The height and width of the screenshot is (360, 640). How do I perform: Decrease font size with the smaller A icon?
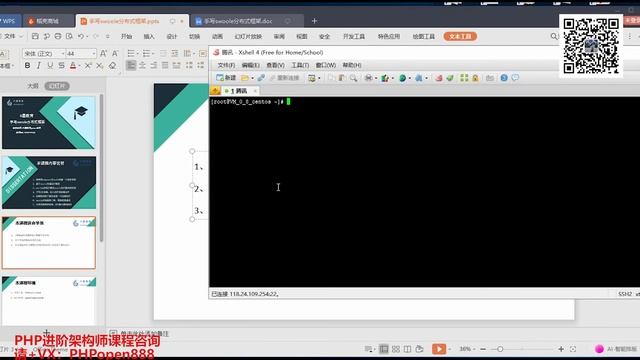point(115,53)
